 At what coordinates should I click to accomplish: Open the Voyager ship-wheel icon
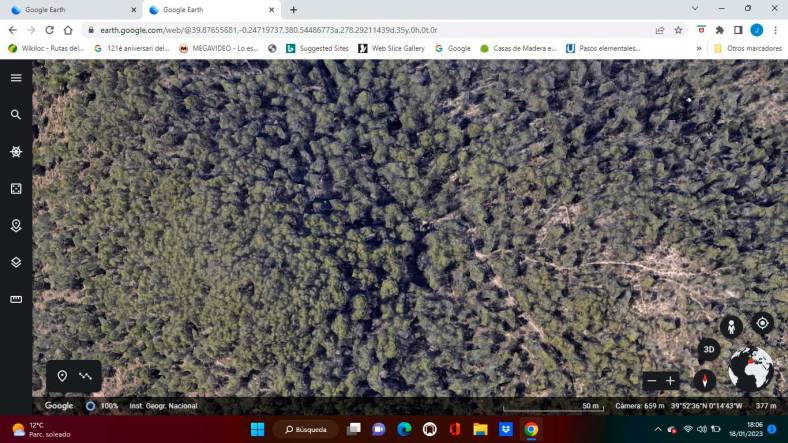click(16, 152)
